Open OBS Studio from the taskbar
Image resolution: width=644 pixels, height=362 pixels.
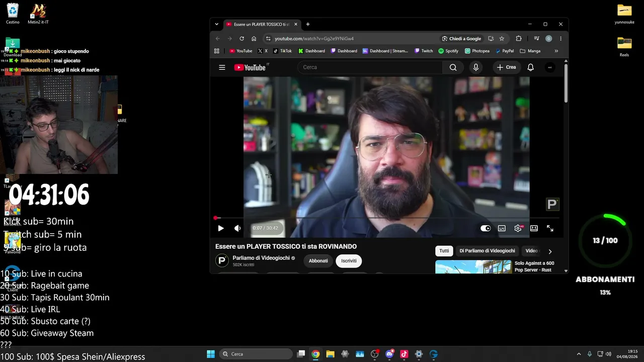[x=374, y=354]
